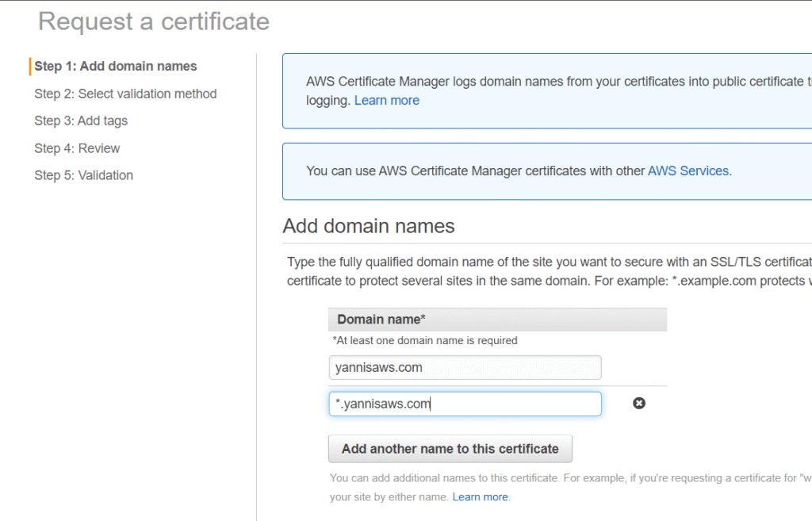Click the yannisaws.com domain name field
Image resolution: width=812 pixels, height=521 pixels.
pos(465,368)
